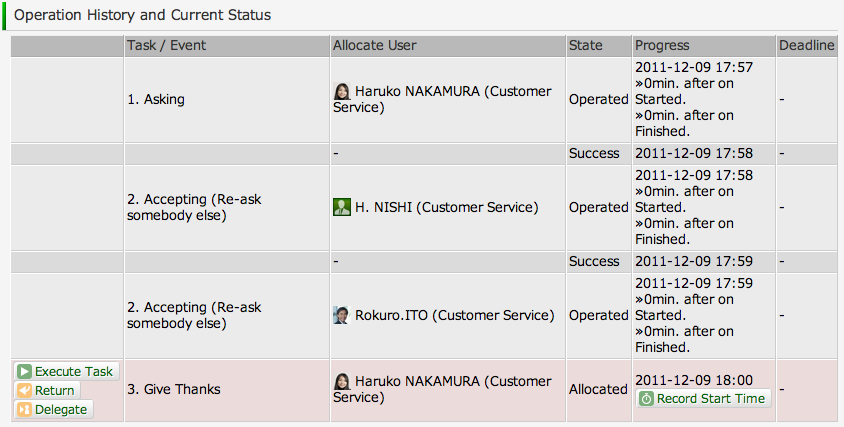Click Rokuro.ITO's profile avatar
Viewport: 844px width, 427px height.
pyautogui.click(x=342, y=315)
